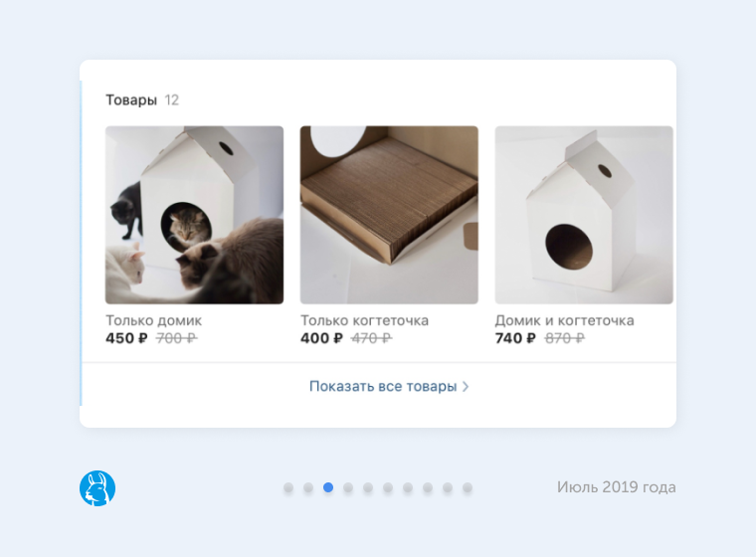The height and width of the screenshot is (557, 756).
Task: Open the Домик и когтеточка product photo
Action: click(x=584, y=215)
